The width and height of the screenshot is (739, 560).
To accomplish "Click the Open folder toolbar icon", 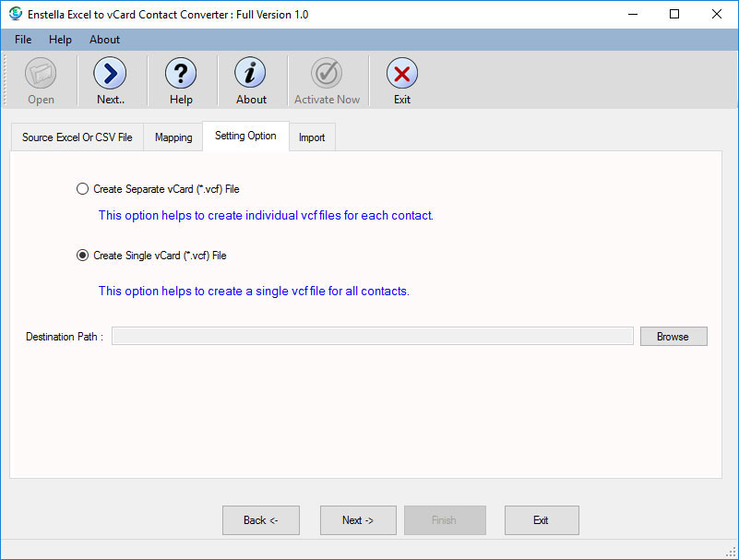I will [x=41, y=74].
